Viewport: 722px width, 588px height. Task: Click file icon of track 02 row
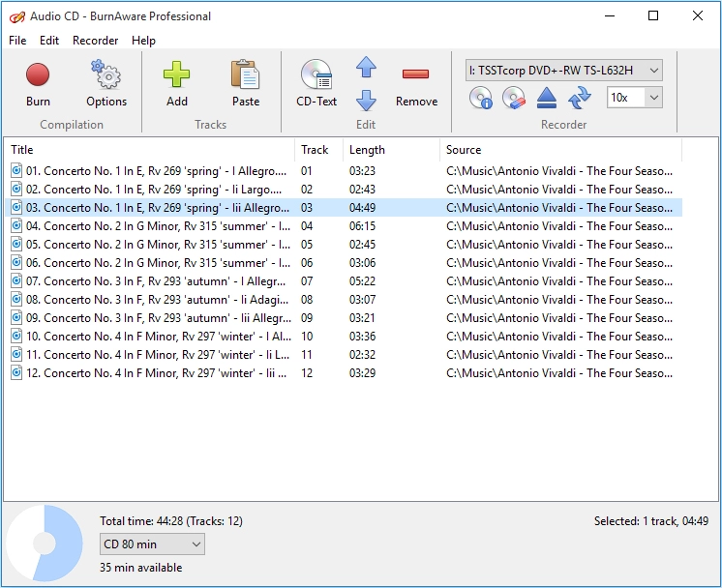[x=16, y=190]
